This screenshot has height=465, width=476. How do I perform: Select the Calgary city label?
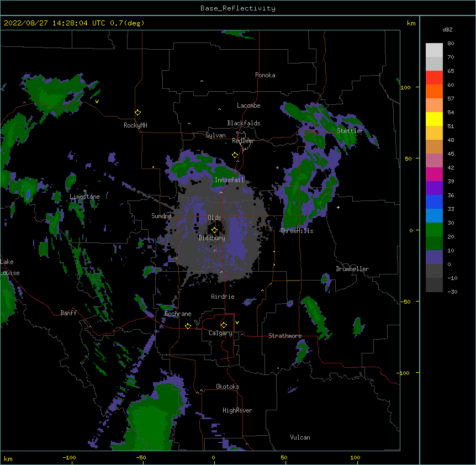[x=220, y=333]
